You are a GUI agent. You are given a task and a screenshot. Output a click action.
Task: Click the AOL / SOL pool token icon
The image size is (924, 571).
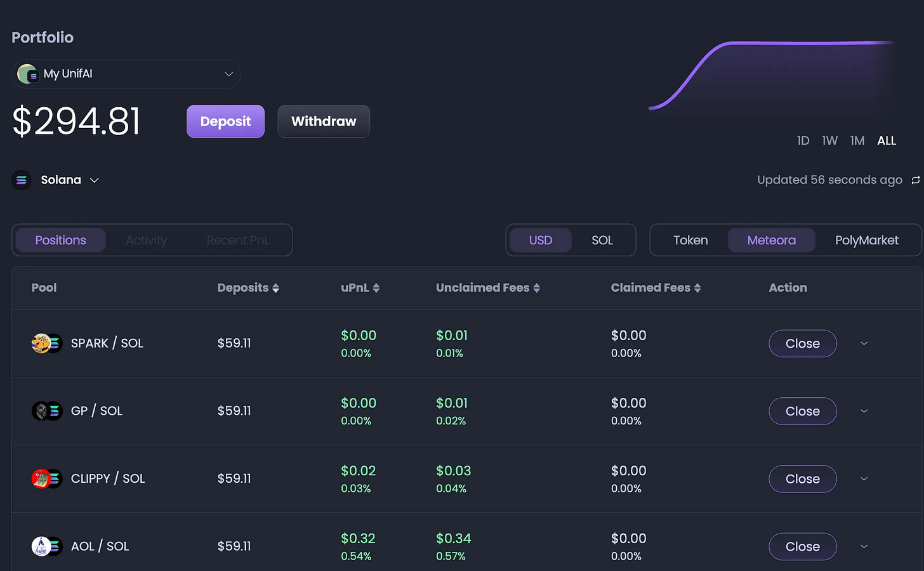pyautogui.click(x=47, y=546)
